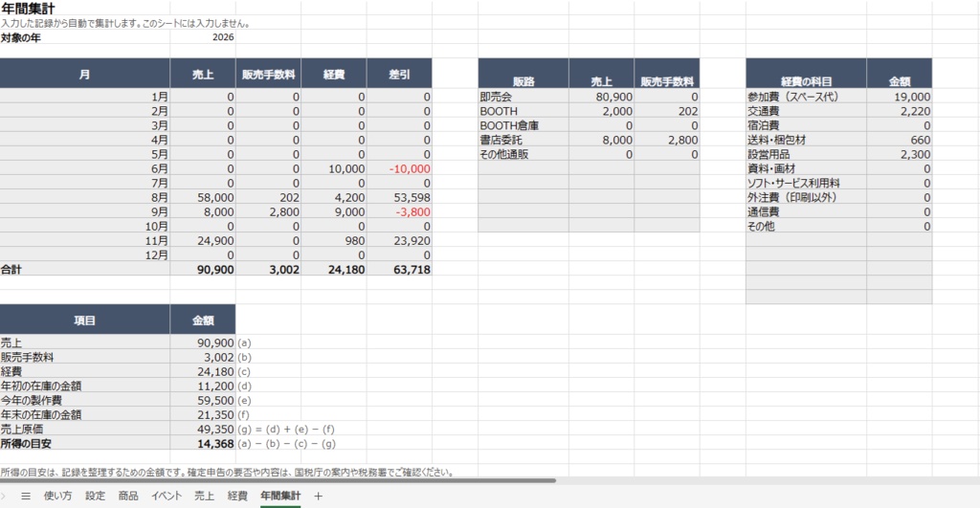Image resolution: width=980 pixels, height=508 pixels.
Task: Click the 経費の科目 column header
Action: point(806,74)
